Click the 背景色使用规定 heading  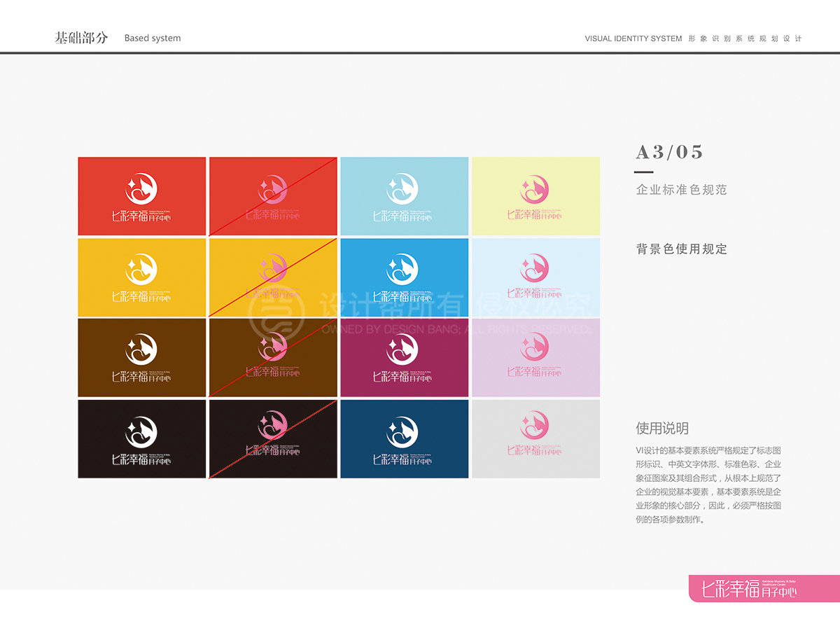coord(682,249)
